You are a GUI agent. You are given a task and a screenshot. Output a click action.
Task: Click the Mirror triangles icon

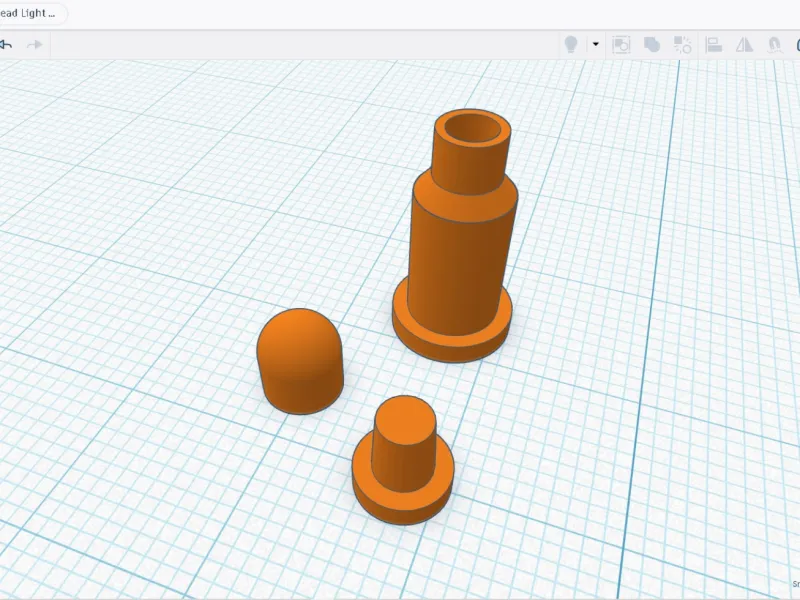[x=744, y=45]
